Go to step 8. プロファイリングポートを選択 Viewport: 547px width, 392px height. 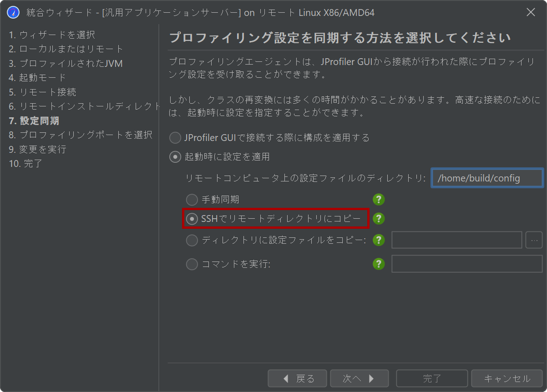81,135
